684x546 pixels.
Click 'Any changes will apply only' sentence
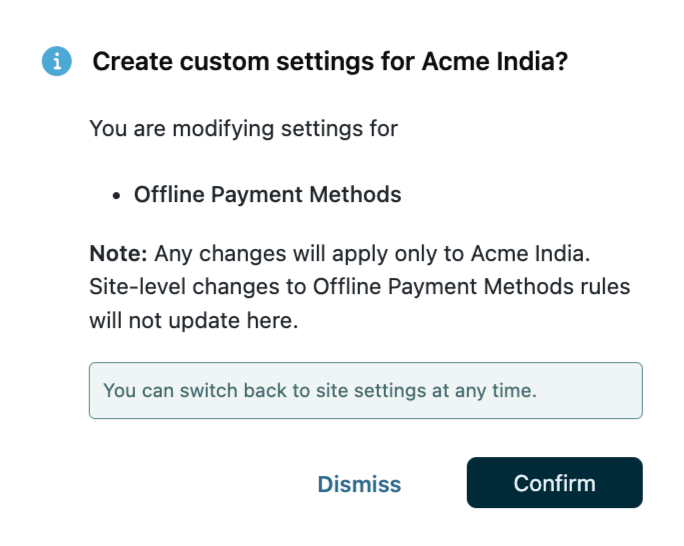[x=290, y=251]
